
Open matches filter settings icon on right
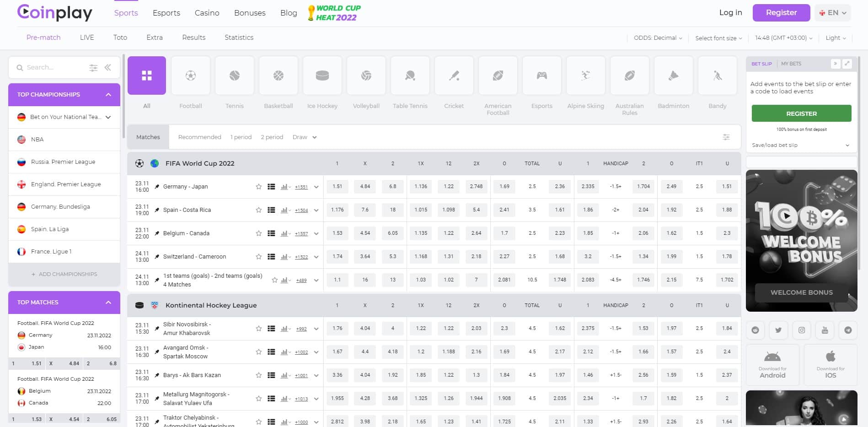[726, 137]
